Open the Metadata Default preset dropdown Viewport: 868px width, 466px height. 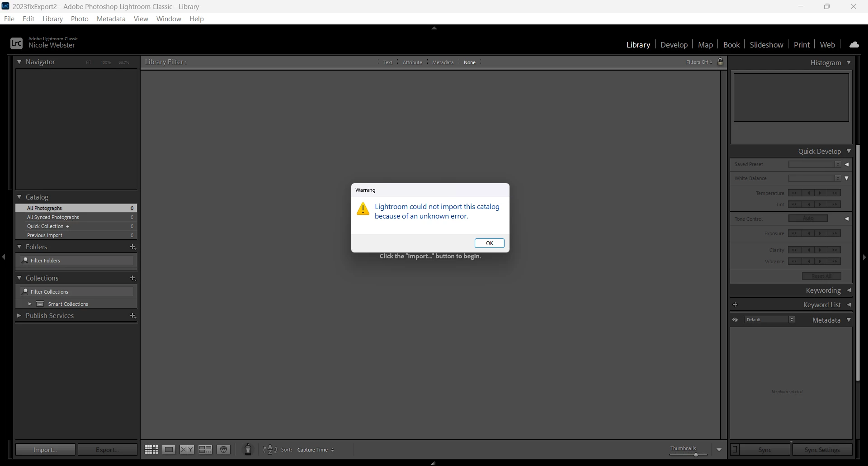(x=769, y=320)
